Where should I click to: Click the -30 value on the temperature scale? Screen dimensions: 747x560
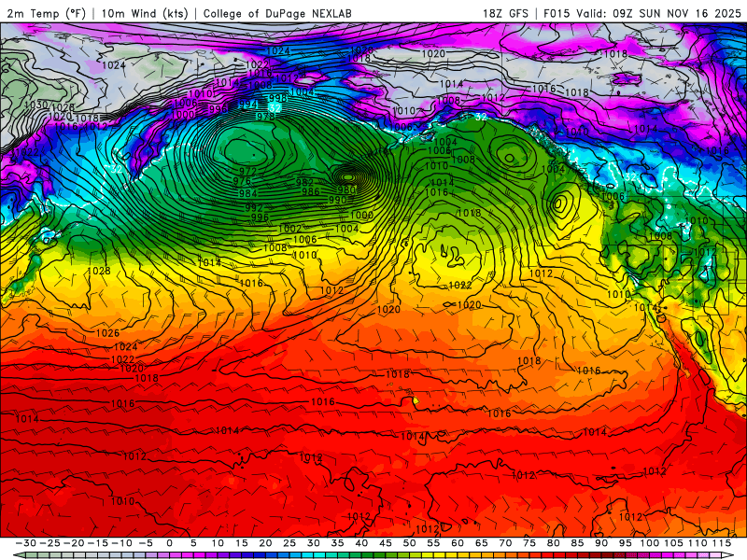click(26, 543)
